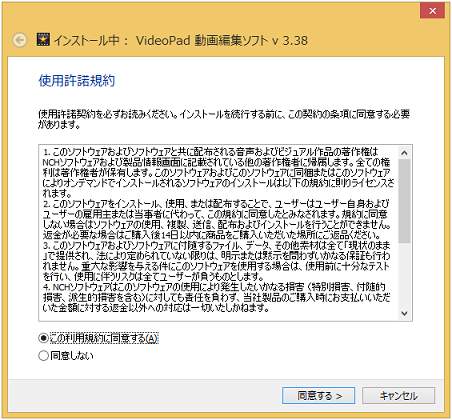Click the instruction text 使用許諾契約を必ずお読みください
Image resolution: width=452 pixels, height=420 pixels.
224,119
